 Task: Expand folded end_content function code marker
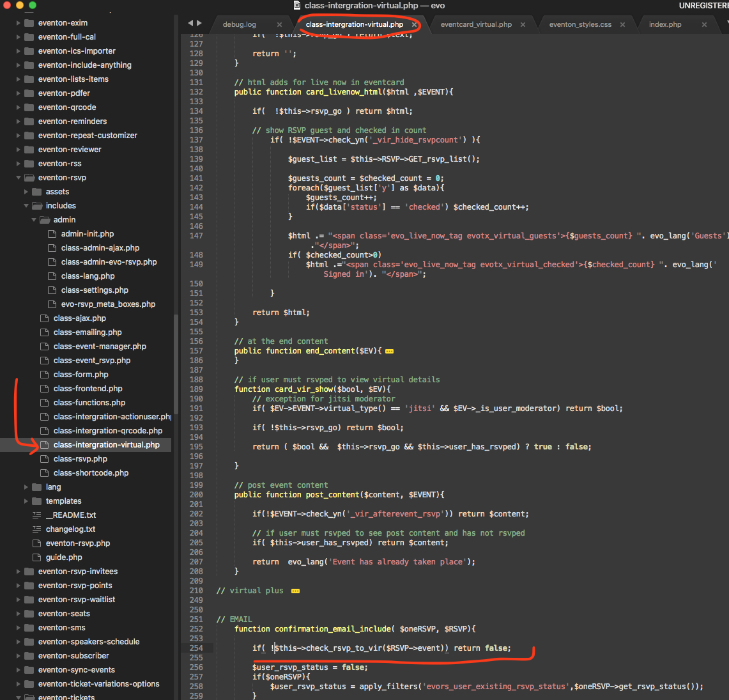[389, 351]
